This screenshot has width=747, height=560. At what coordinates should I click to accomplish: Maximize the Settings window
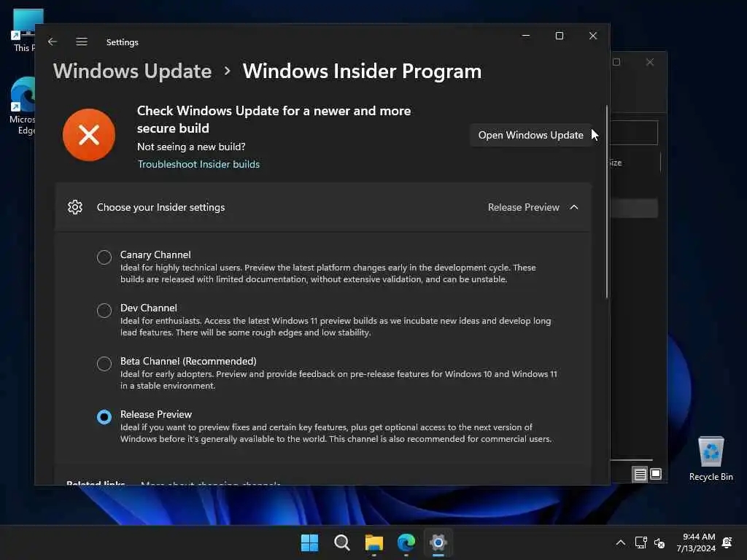(560, 36)
